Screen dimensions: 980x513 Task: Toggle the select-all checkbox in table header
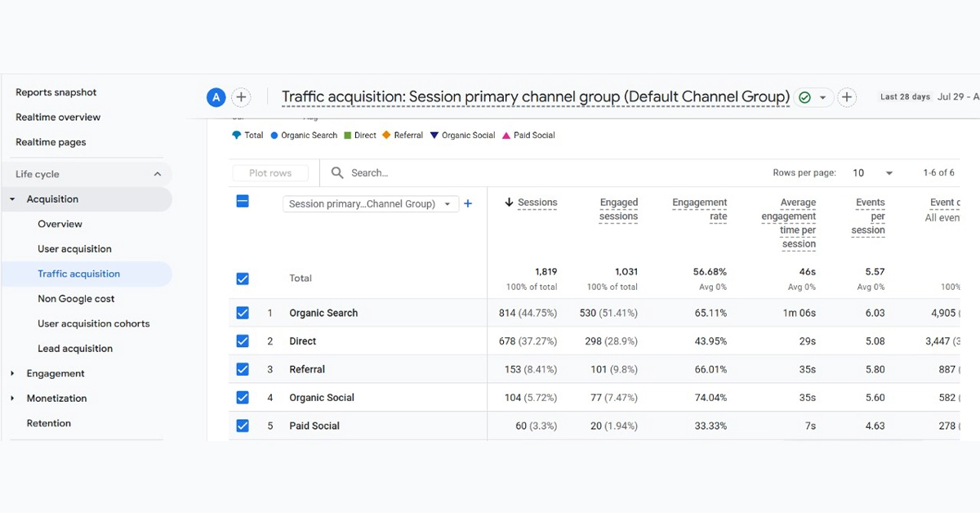(243, 201)
